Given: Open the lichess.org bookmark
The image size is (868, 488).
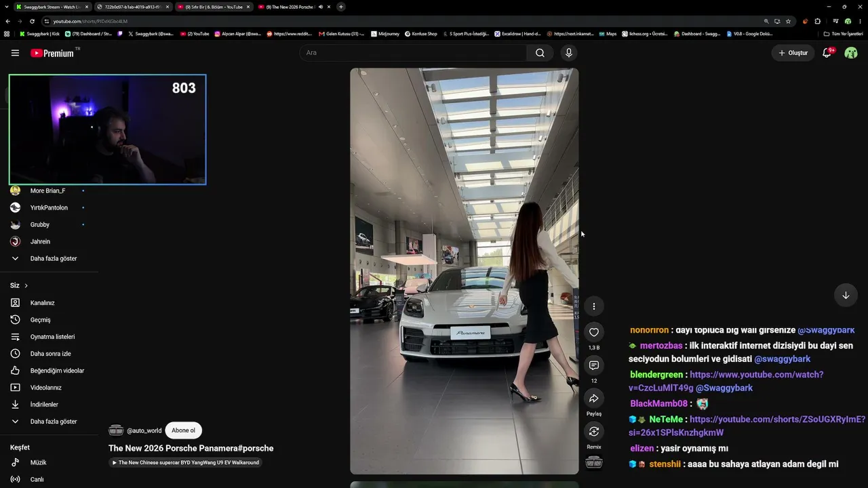Looking at the screenshot, I should click(x=645, y=33).
